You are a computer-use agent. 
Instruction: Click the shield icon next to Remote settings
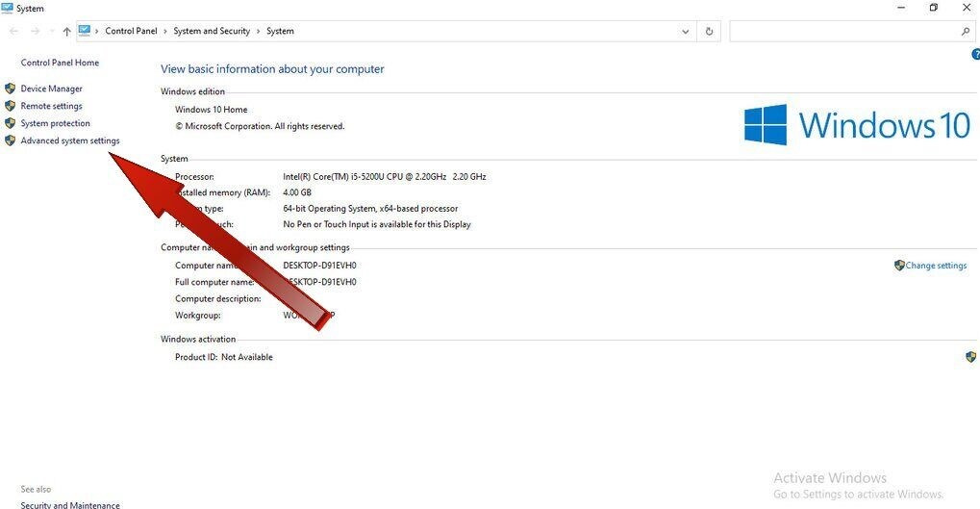pos(10,106)
